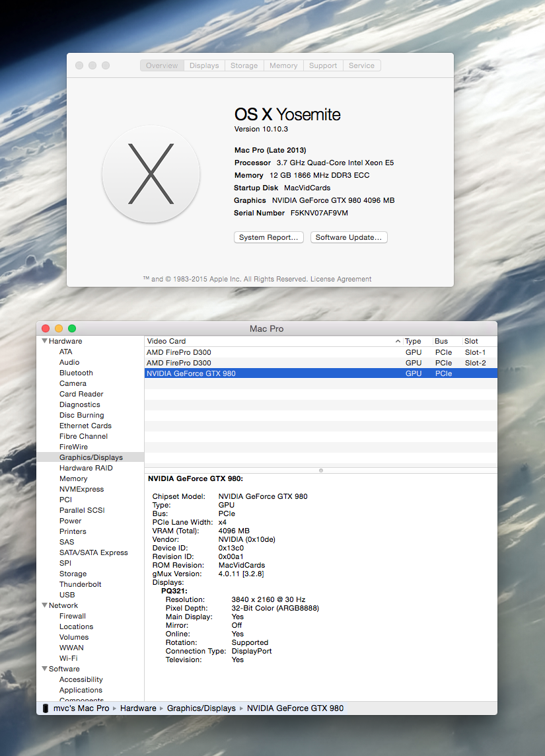The image size is (545, 756).
Task: Open Parallel SCSI in the sidebar
Action: 82,511
